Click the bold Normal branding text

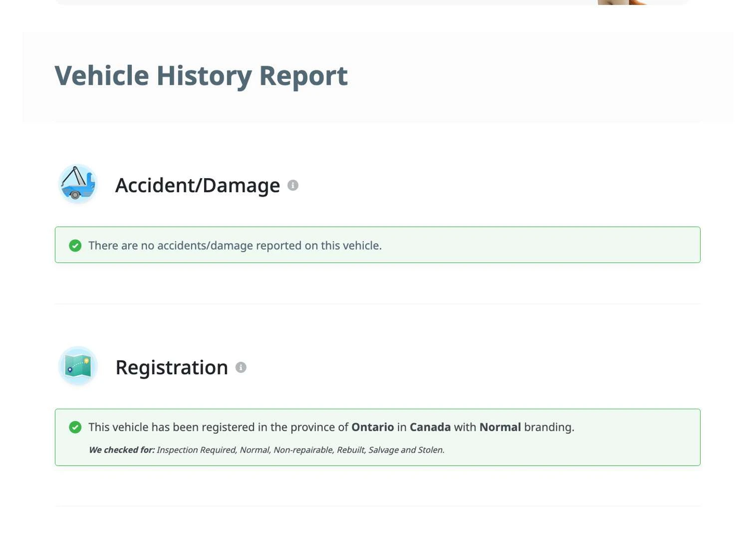coord(500,427)
